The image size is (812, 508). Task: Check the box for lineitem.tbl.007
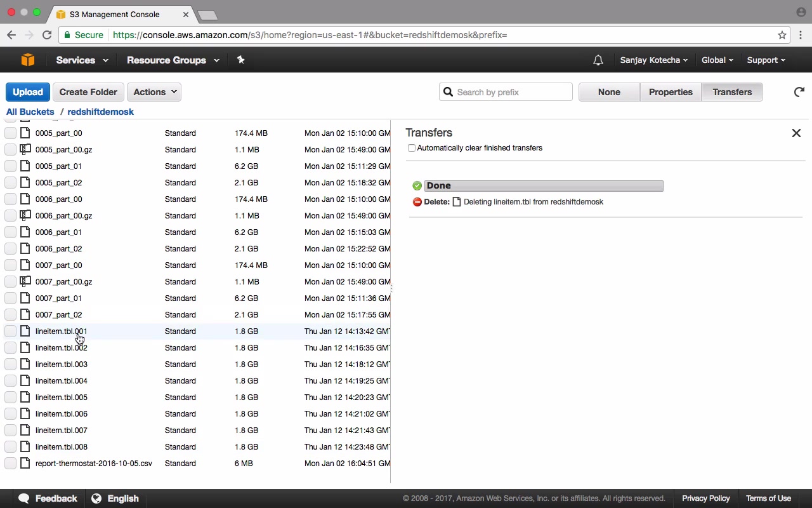click(x=10, y=430)
